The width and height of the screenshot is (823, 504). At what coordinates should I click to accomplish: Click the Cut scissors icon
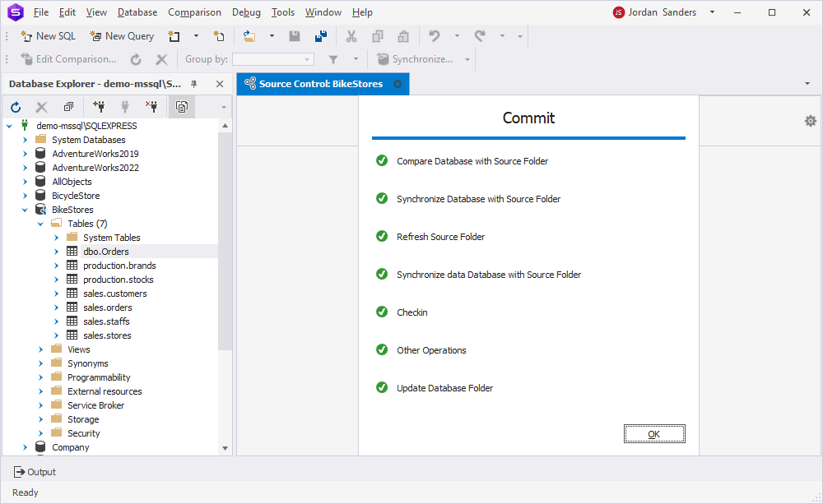(351, 36)
